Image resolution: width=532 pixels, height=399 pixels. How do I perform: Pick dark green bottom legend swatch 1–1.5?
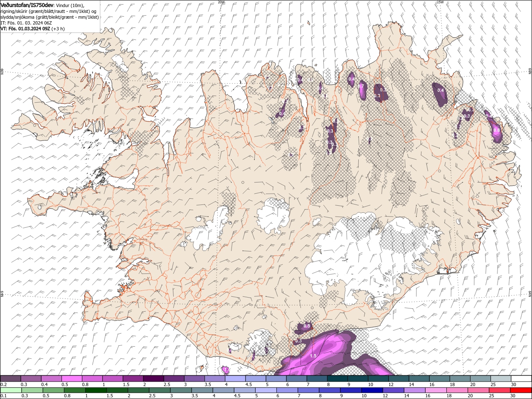click(96, 390)
